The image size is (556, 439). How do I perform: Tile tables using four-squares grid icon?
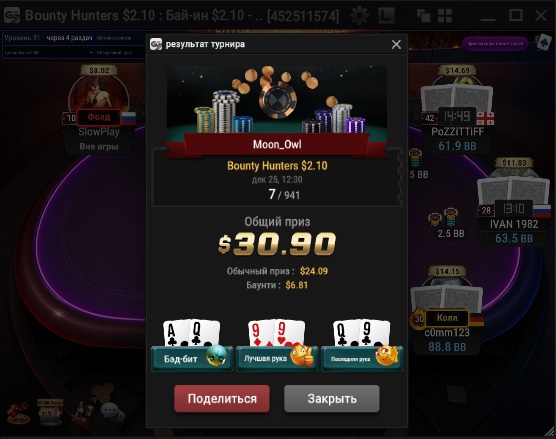(445, 16)
